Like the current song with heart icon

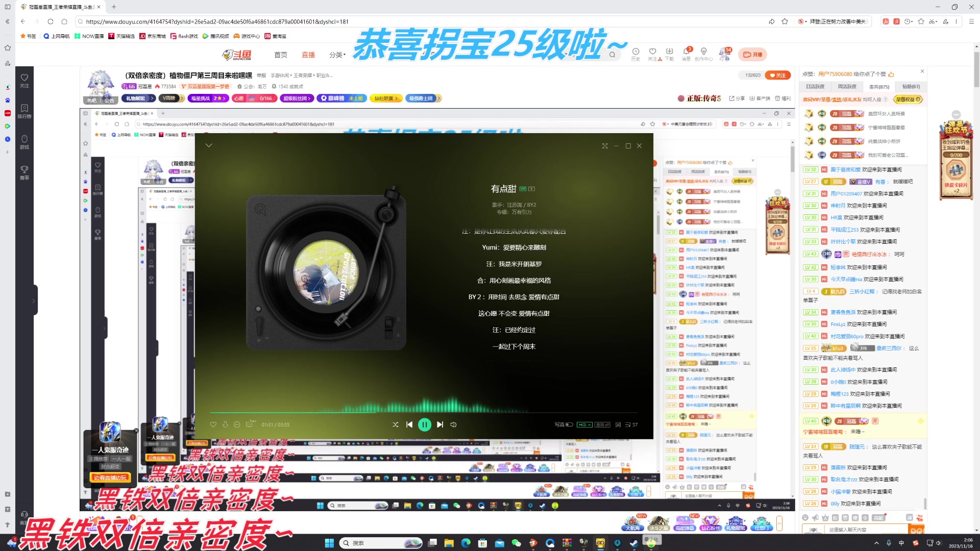213,424
